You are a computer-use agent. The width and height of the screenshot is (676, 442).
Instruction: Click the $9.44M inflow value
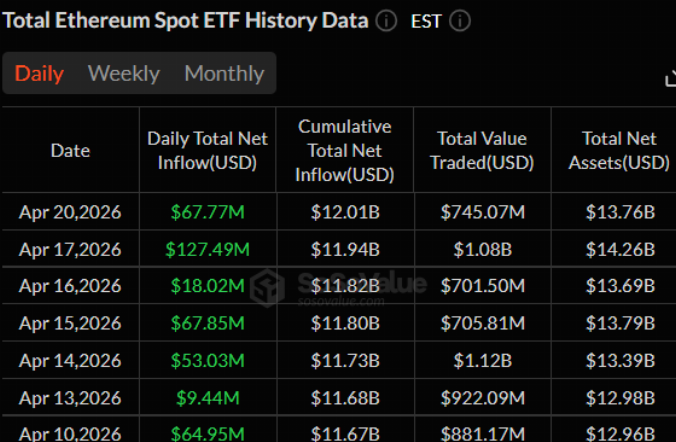click(x=208, y=397)
